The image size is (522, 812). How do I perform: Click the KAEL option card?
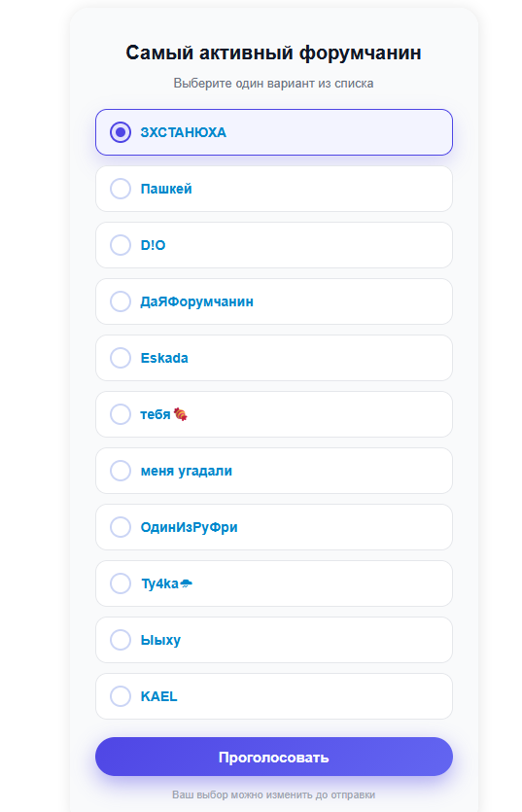[x=274, y=696]
